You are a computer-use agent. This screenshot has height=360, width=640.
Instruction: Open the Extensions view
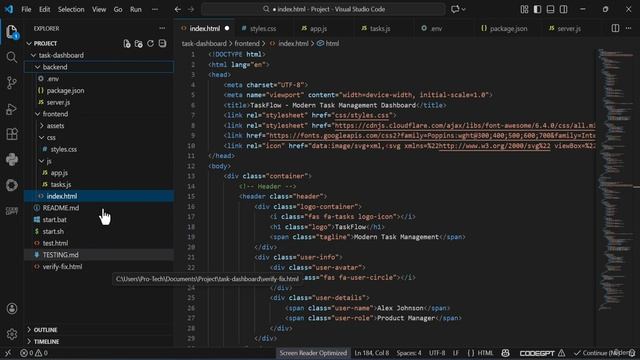(12, 134)
